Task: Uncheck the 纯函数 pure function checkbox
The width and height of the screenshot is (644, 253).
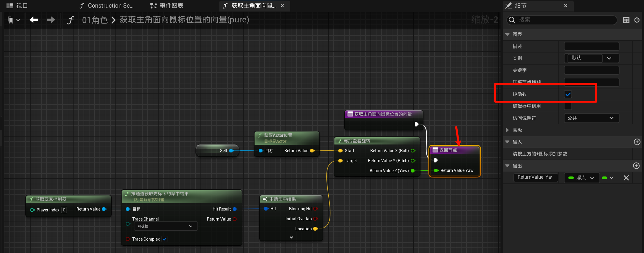Action: [x=568, y=94]
